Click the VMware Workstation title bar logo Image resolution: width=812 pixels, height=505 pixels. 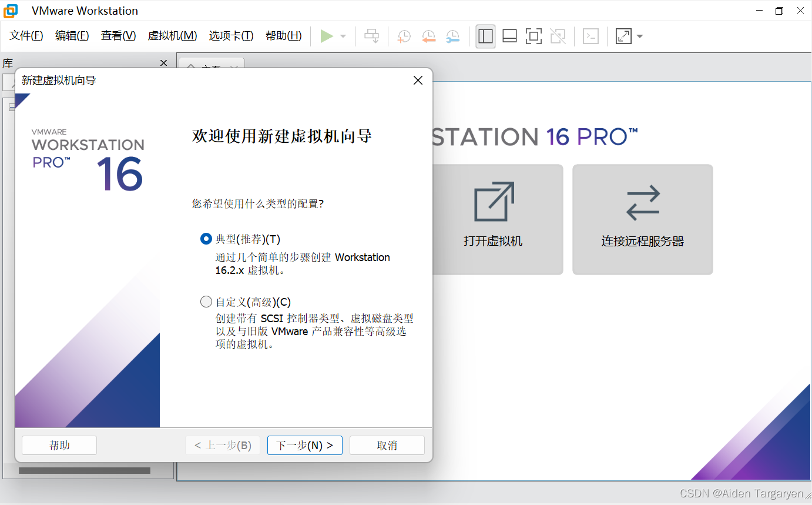11,11
